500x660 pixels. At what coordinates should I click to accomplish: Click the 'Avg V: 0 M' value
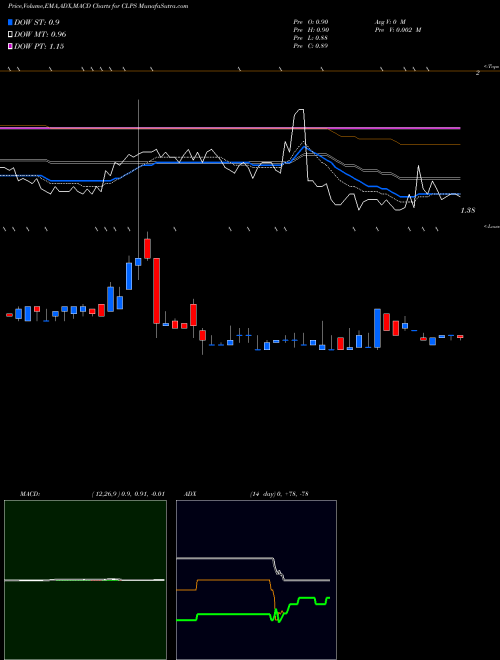coord(389,22)
